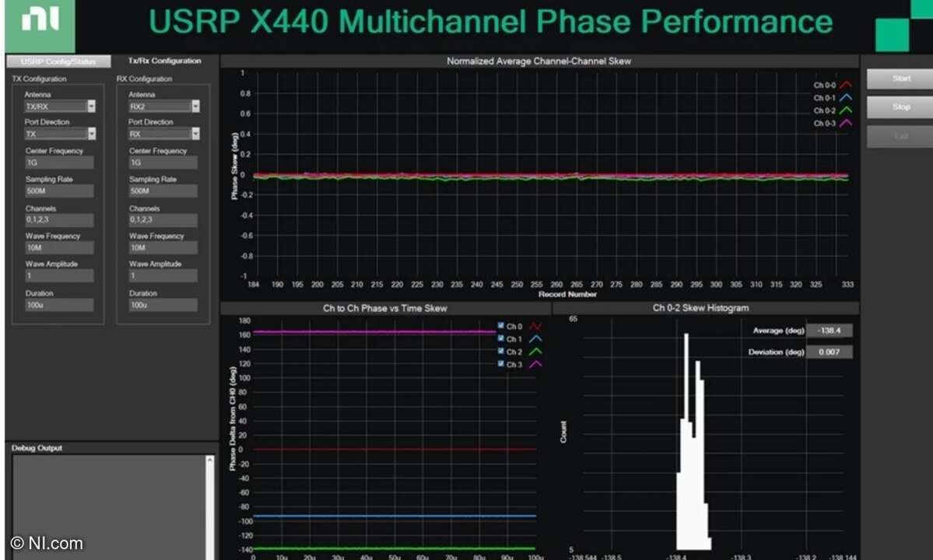933x560 pixels.
Task: Click the Ch 3 magenta line swatch
Action: pos(535,364)
